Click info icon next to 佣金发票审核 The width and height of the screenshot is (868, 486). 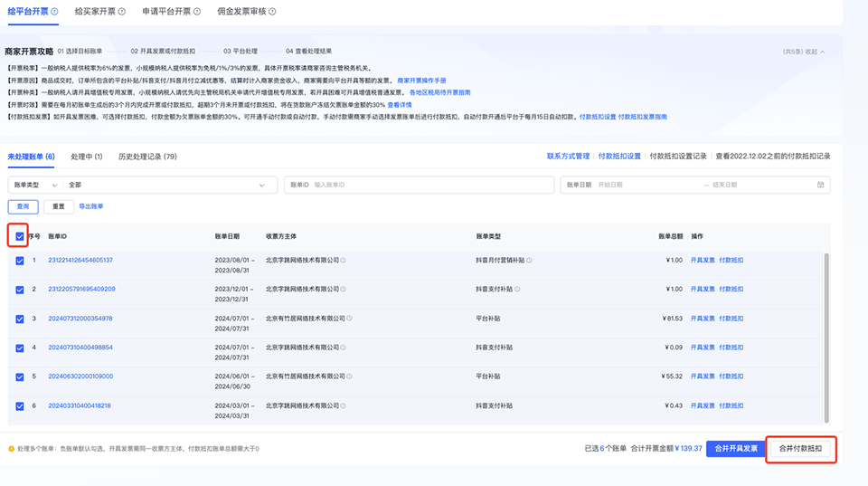tap(273, 12)
